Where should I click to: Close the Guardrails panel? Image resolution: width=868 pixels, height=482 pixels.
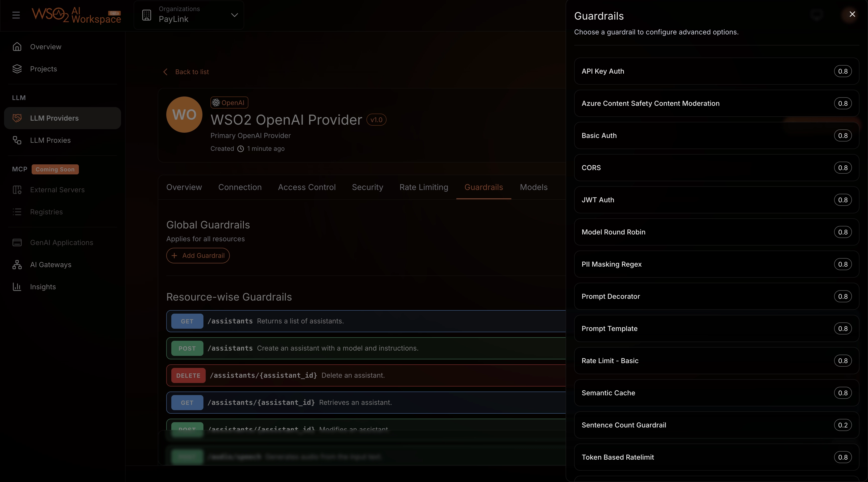(x=852, y=14)
